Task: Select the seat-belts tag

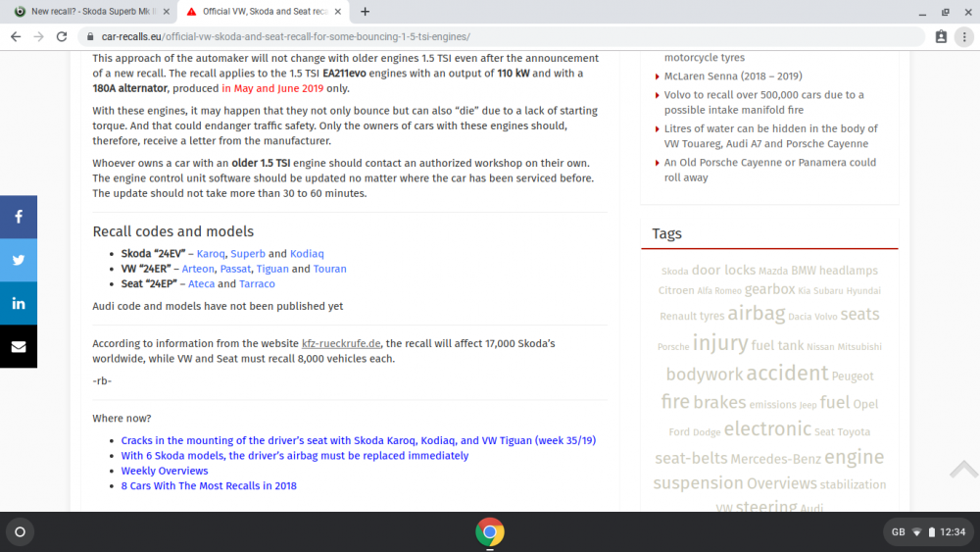Action: (691, 458)
